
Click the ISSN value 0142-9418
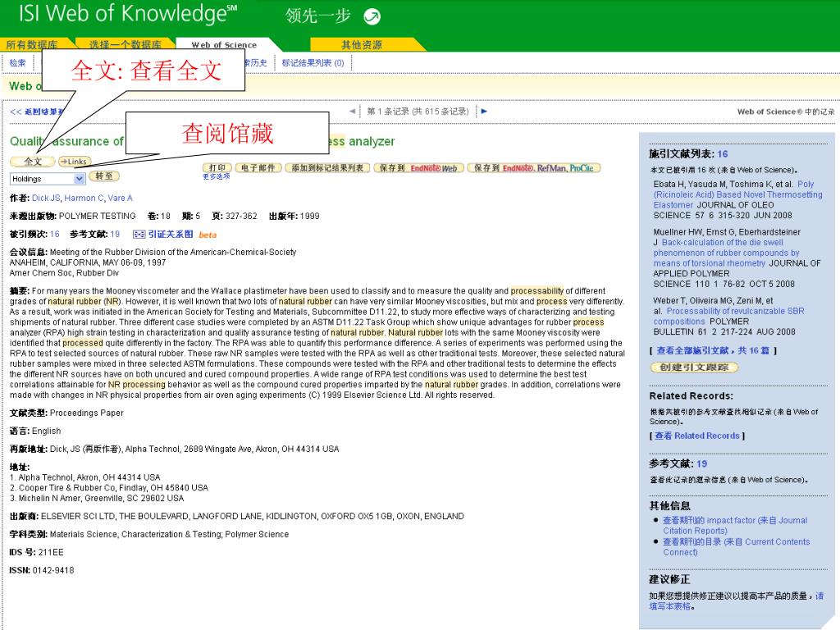(x=53, y=571)
